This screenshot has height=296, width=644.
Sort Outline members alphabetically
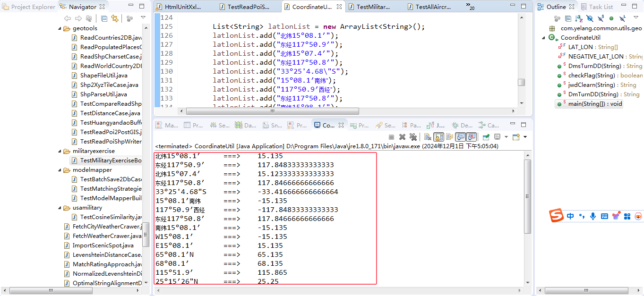579,18
